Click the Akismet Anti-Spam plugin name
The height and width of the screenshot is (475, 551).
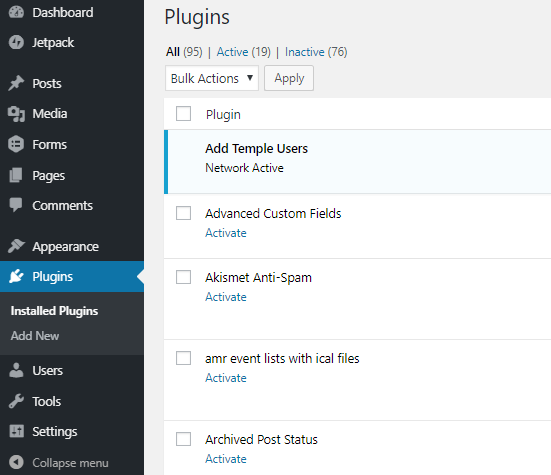(258, 278)
